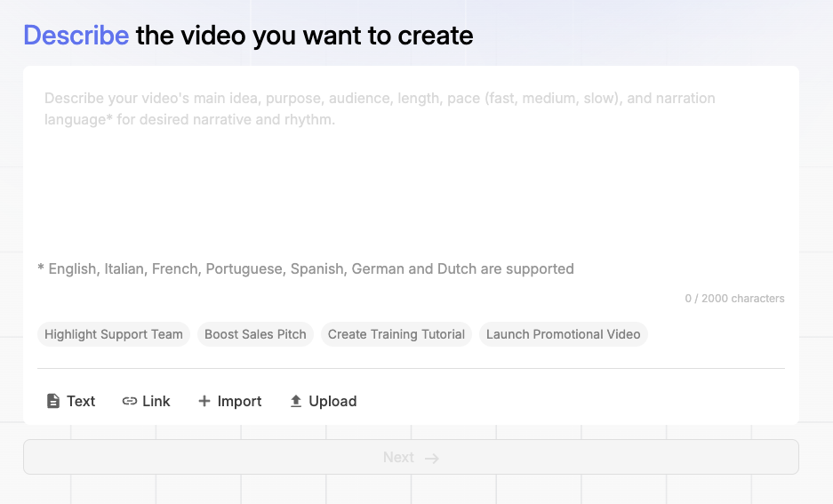Screen dimensions: 833x504
Task: Choose the Boost Sales Pitch chip
Action: coord(255,334)
